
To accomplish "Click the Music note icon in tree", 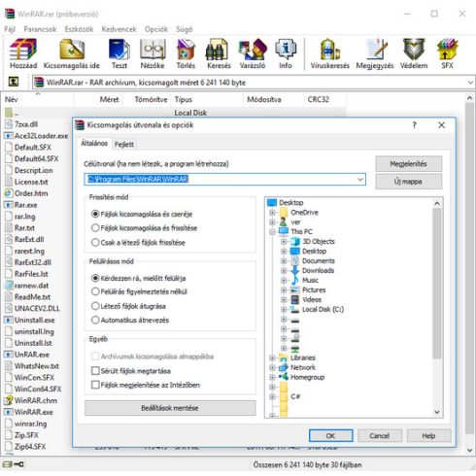I will (294, 280).
